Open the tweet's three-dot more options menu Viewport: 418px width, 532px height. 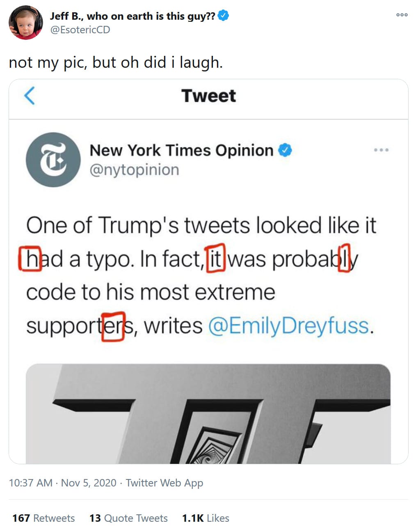402,15
